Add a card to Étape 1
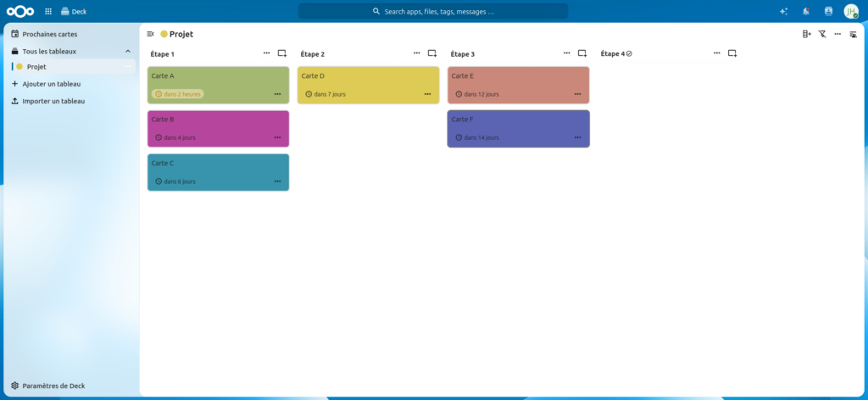The image size is (868, 400). coord(282,53)
